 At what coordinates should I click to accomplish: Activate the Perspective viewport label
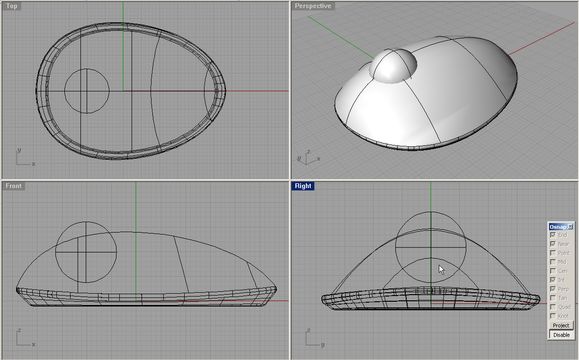click(x=313, y=6)
